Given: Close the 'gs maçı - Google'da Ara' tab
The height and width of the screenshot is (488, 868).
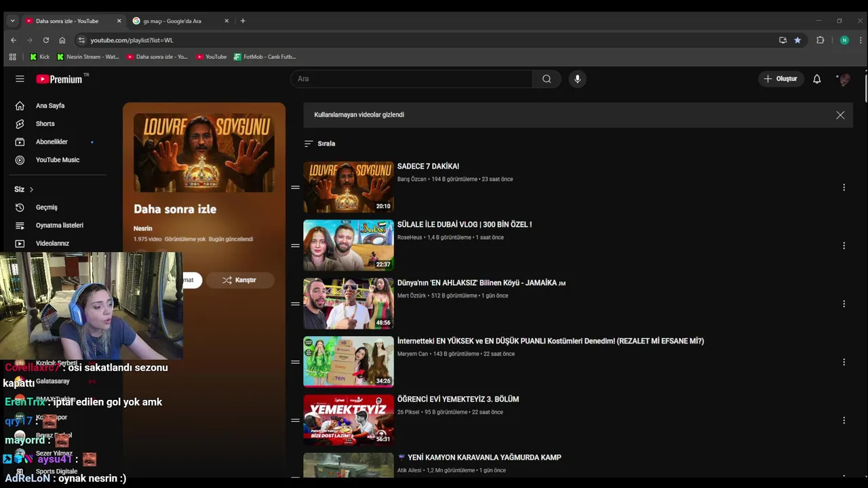Looking at the screenshot, I should point(226,21).
